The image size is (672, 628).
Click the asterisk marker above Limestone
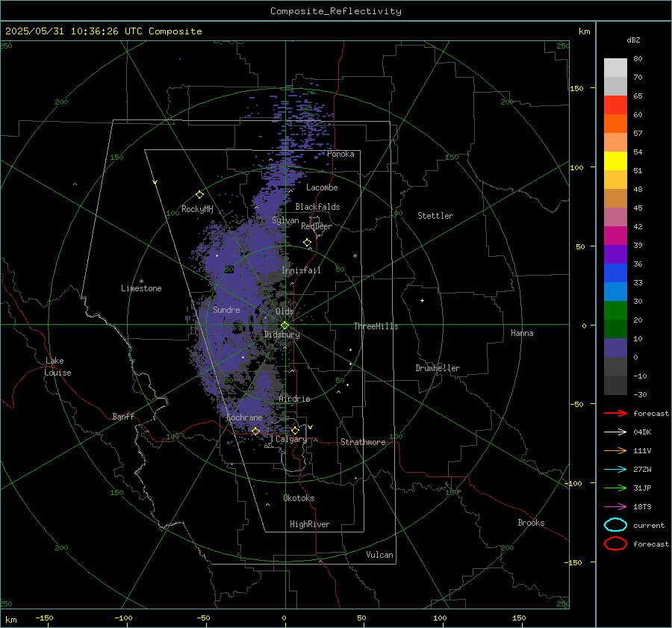coord(141,282)
